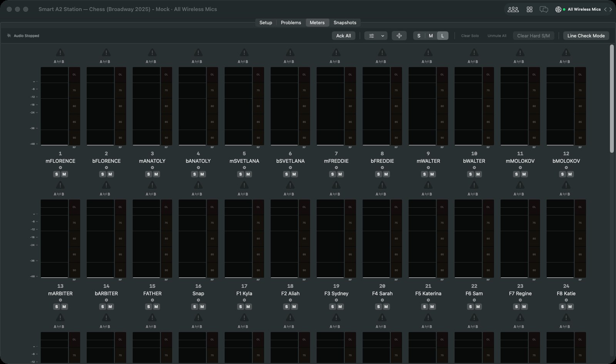
Task: Click the mWALTER level meter bar
Action: [x=422, y=106]
